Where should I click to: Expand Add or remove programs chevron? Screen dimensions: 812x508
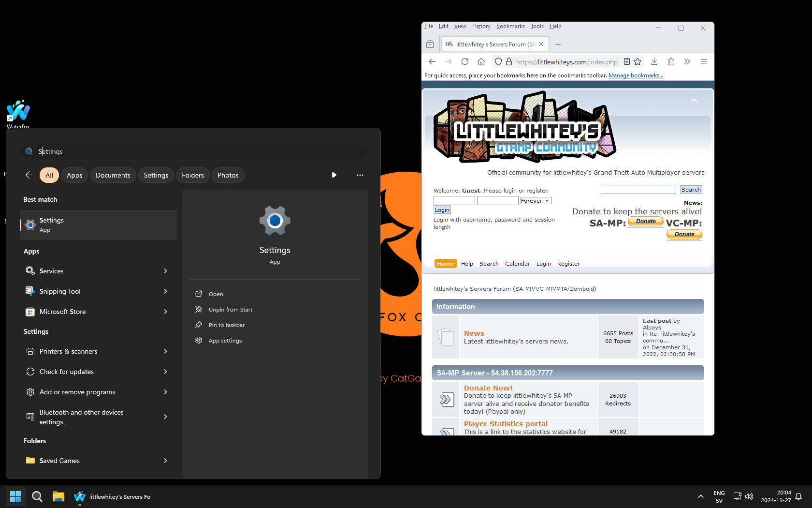(165, 392)
